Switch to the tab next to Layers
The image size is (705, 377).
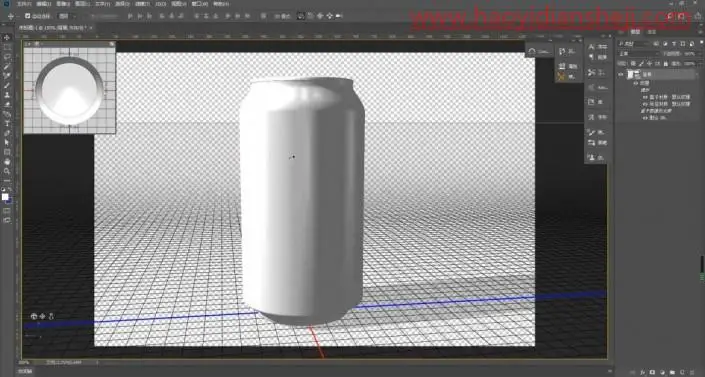click(x=651, y=32)
